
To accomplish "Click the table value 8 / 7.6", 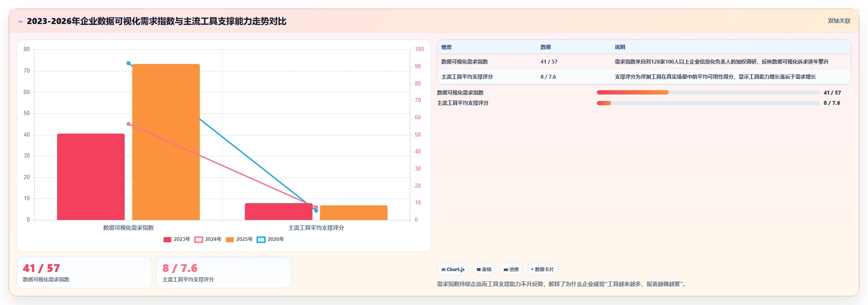I will tap(548, 77).
